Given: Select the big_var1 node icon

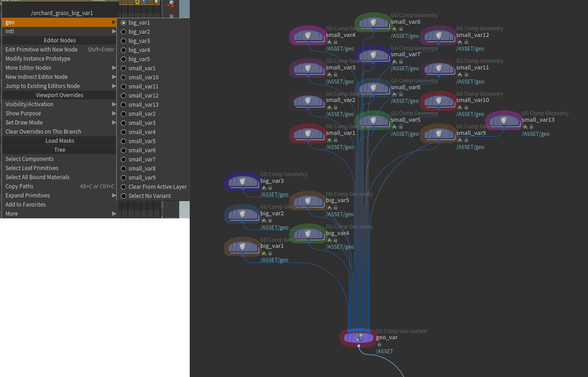Looking at the screenshot, I should click(242, 247).
